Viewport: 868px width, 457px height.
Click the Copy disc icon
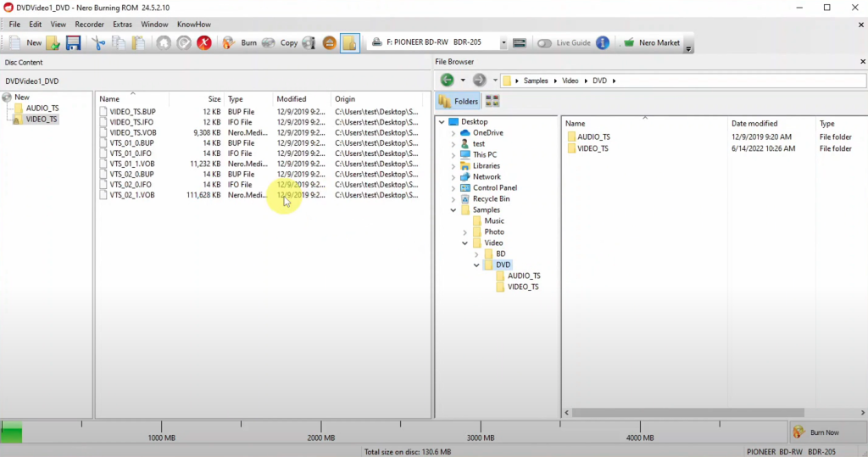269,42
